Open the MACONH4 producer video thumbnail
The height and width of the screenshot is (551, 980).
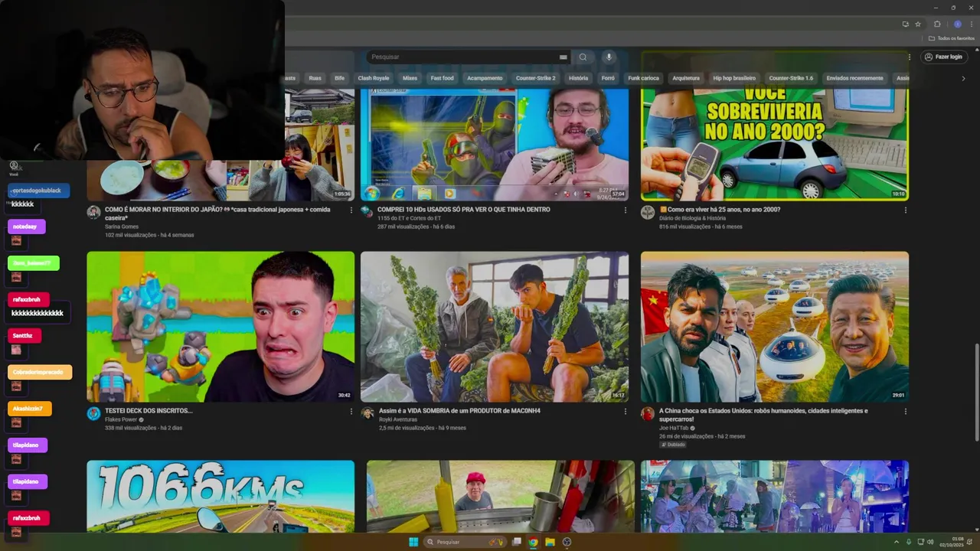[495, 327]
